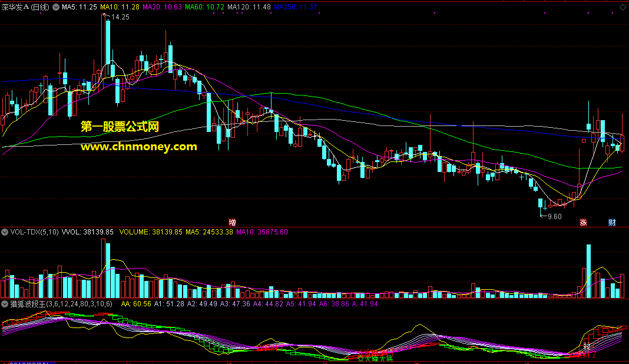This screenshot has height=364, width=629.
Task: Expand the 猎狐波段王 indicator menu arrow
Action: click(4, 304)
